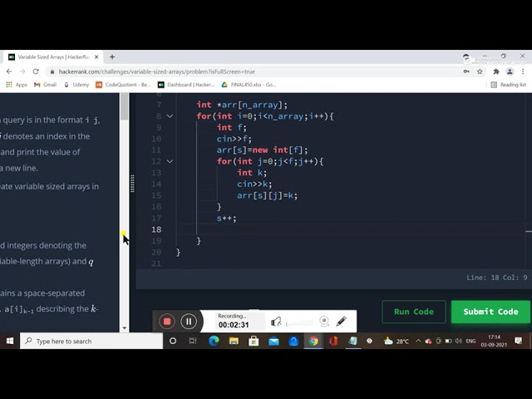Launch Microsoft Edge from taskbar
The width and height of the screenshot is (532, 399).
click(x=214, y=341)
